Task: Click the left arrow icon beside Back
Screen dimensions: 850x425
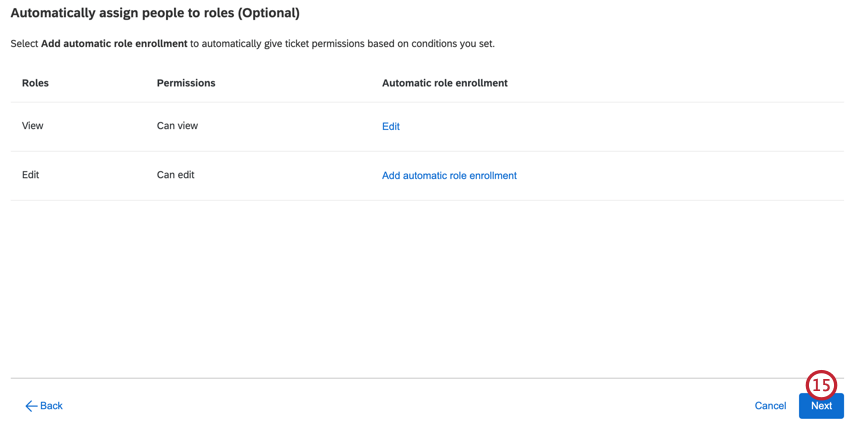Action: click(31, 406)
